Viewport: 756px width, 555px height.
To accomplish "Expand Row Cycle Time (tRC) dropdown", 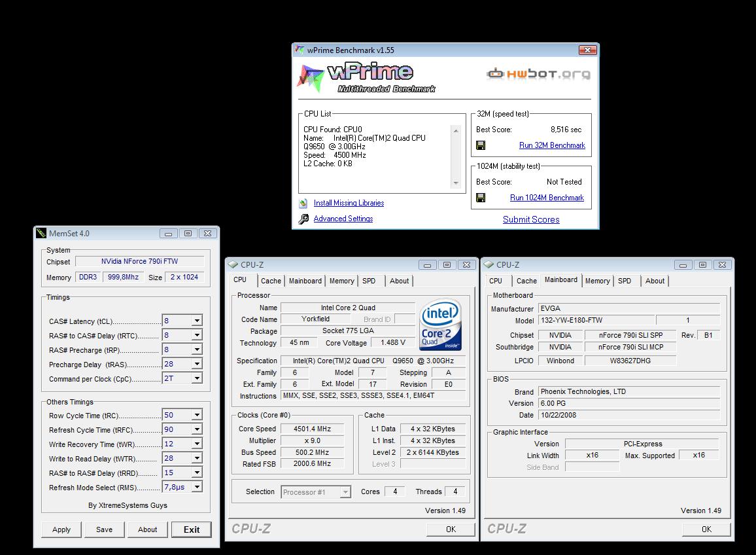I will click(x=197, y=415).
